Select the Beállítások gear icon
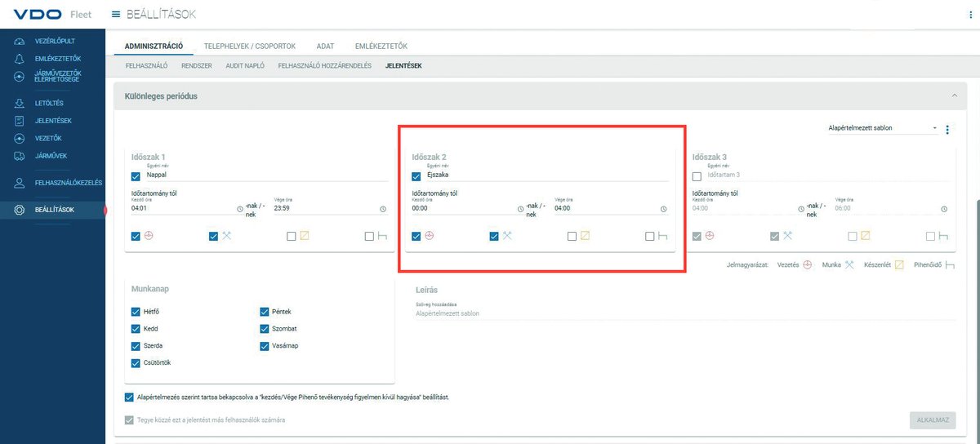 [20, 210]
